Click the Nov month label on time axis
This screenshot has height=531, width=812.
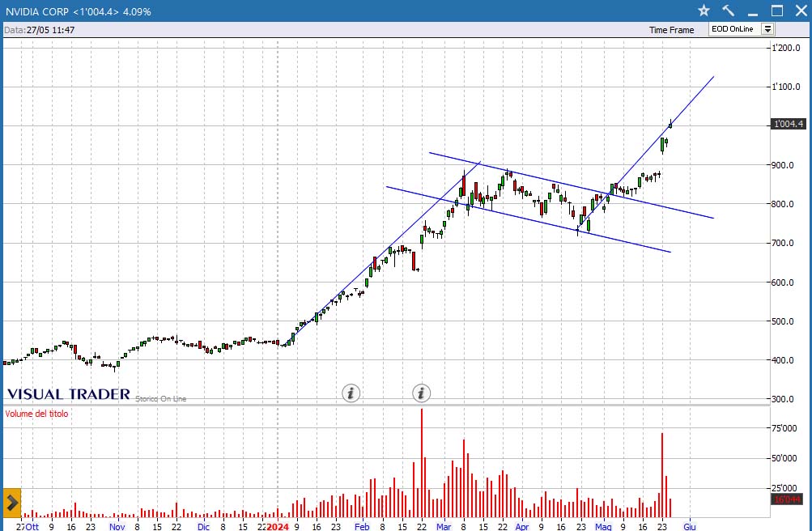tap(117, 526)
